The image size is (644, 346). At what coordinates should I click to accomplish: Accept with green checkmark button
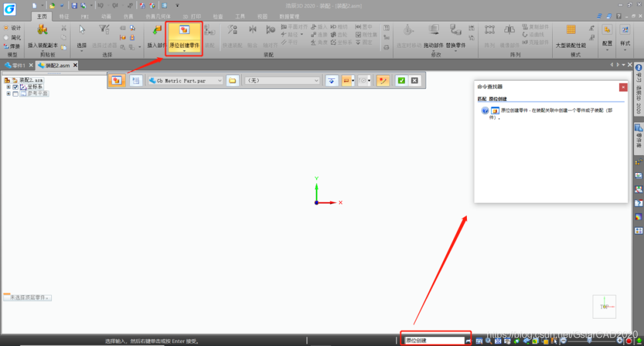pyautogui.click(x=401, y=81)
